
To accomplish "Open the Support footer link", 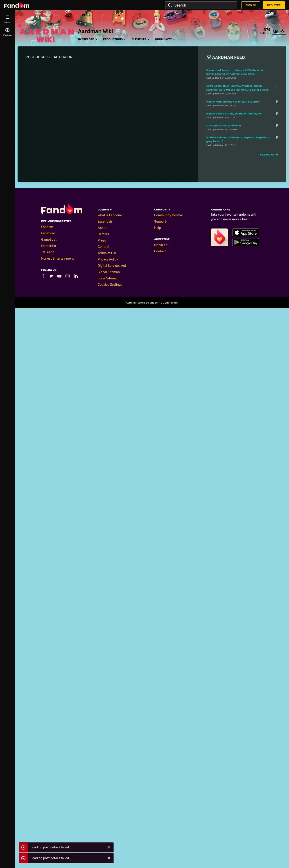I will [160, 222].
